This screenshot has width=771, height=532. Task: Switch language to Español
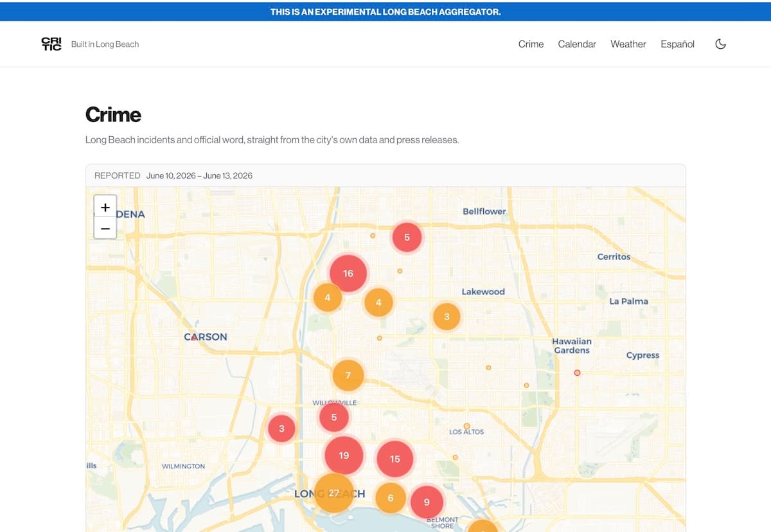(x=677, y=44)
